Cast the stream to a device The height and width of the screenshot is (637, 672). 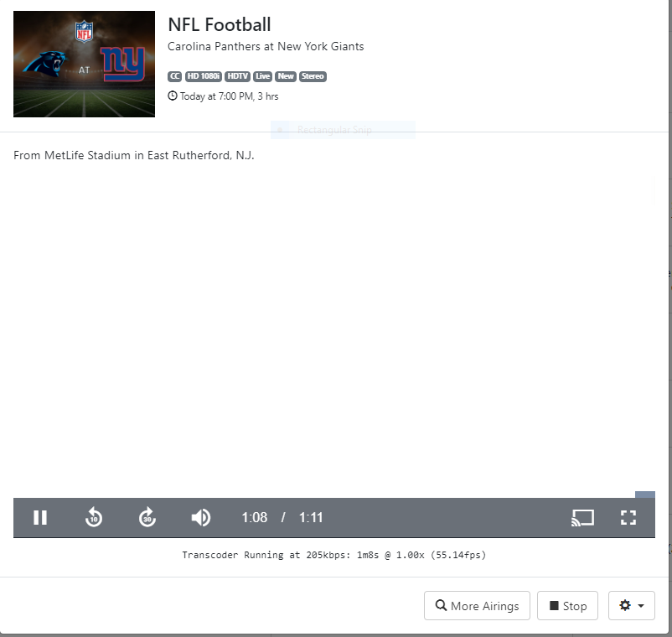pyautogui.click(x=582, y=517)
